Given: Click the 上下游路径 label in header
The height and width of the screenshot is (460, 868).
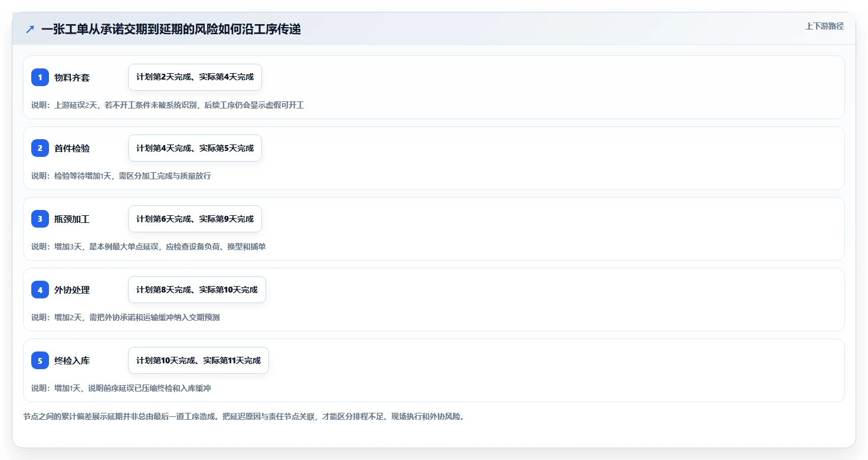Looking at the screenshot, I should point(824,26).
